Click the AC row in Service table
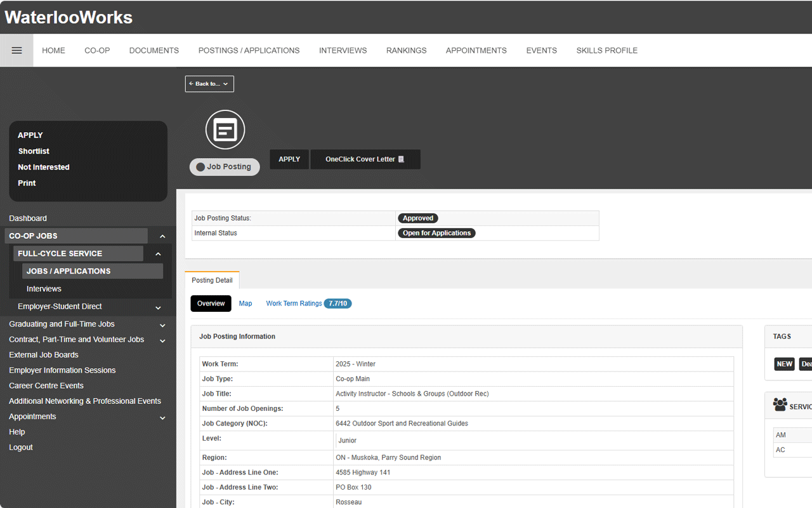The image size is (812, 508). (x=792, y=450)
